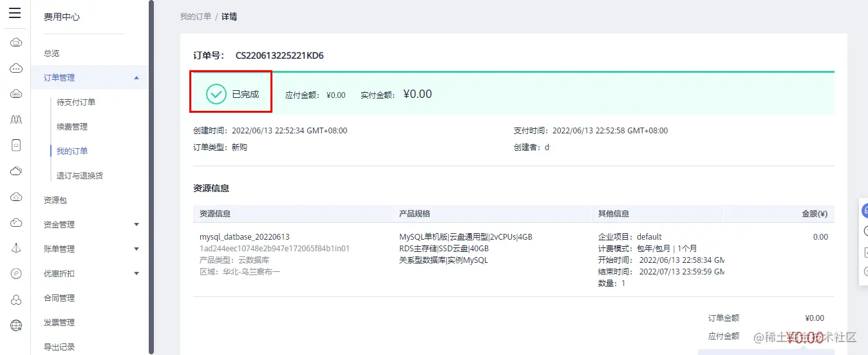Open 发票管理 in sidebar
Viewport: 868px width, 355px height.
pyautogui.click(x=59, y=323)
